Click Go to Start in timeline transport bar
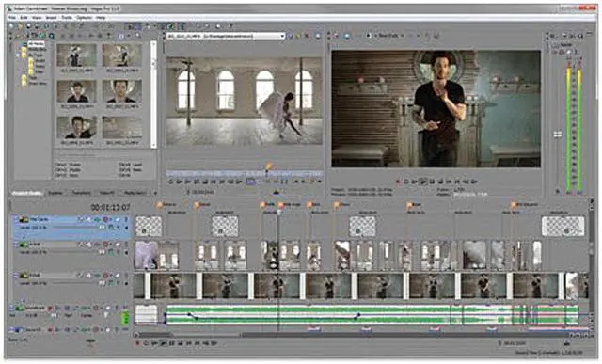 (188, 343)
